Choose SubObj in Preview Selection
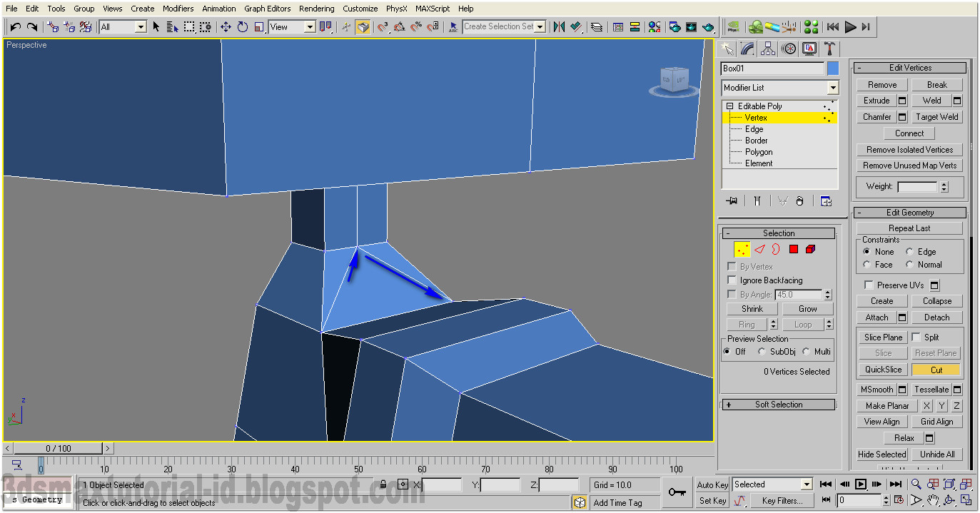980x513 pixels. pos(762,351)
